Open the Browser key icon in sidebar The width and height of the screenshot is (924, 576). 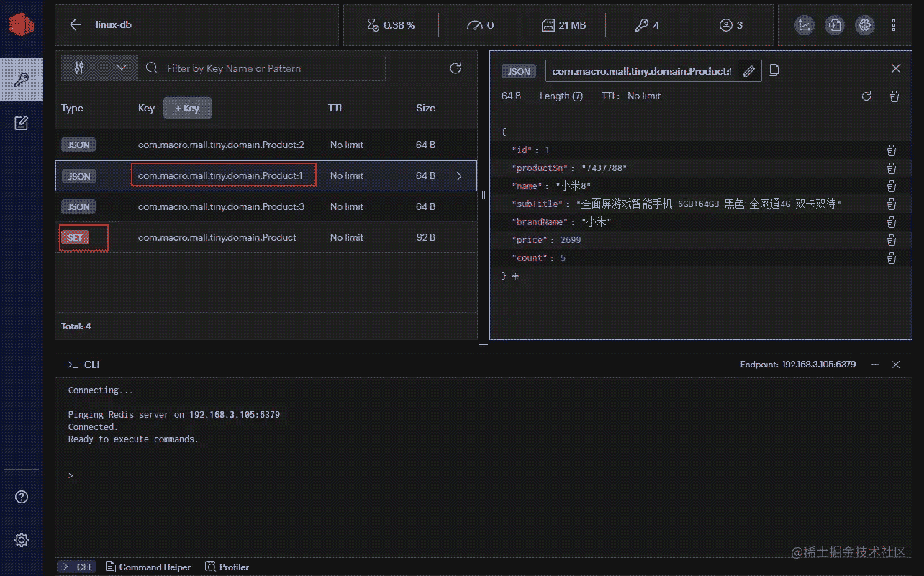click(22, 80)
